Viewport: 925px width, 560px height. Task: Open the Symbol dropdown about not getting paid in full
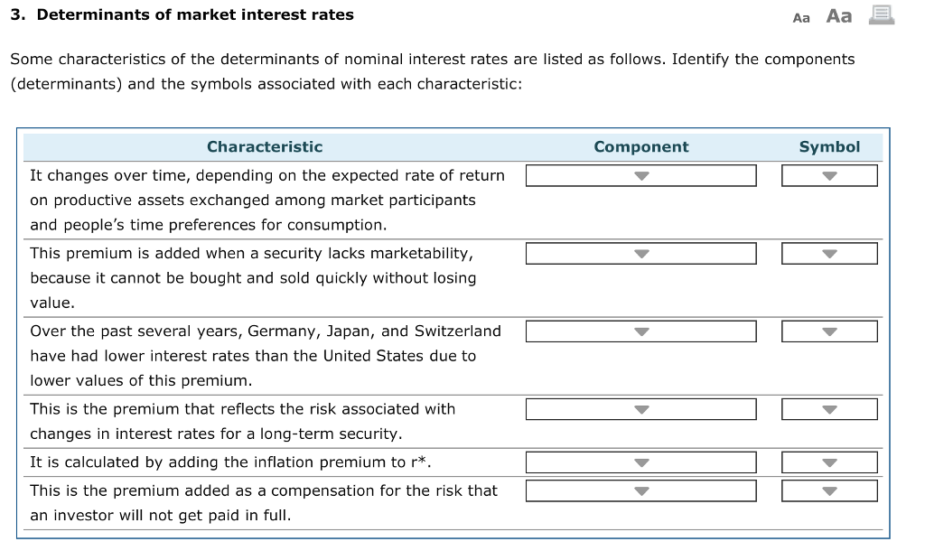coord(828,490)
